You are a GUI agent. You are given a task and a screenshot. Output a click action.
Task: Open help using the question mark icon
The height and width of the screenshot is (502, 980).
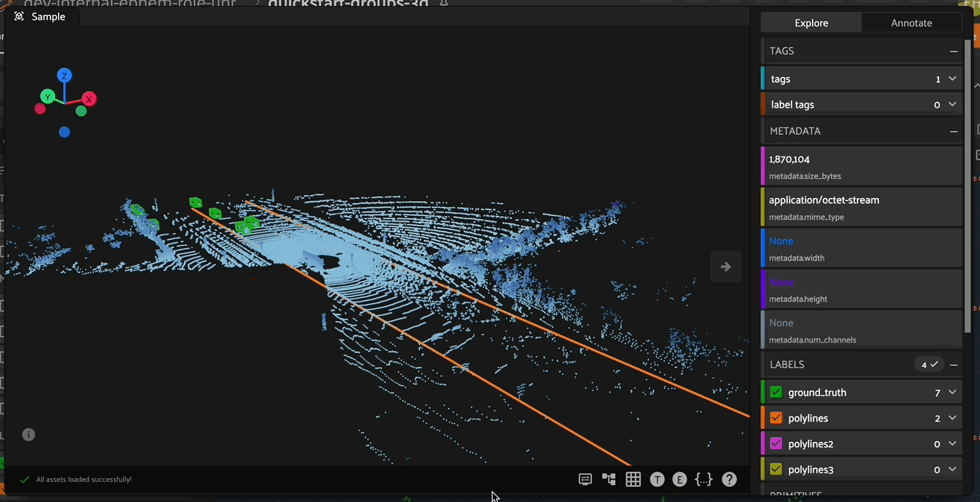coord(728,479)
